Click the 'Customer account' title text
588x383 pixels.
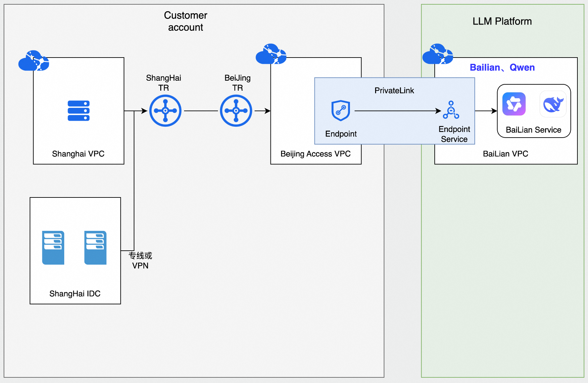[x=185, y=21]
